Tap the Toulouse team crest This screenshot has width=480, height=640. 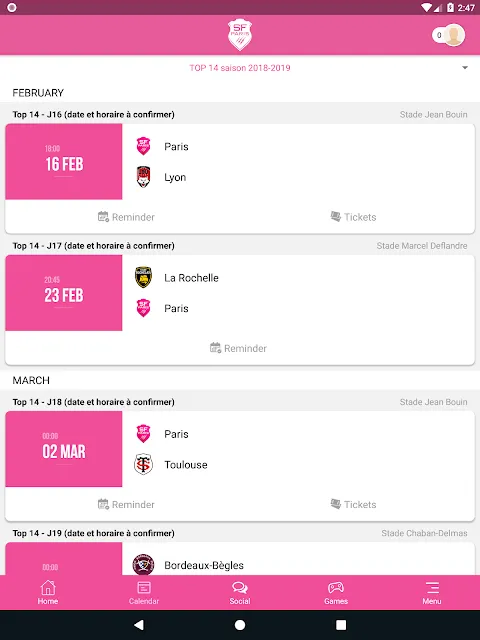coord(143,464)
